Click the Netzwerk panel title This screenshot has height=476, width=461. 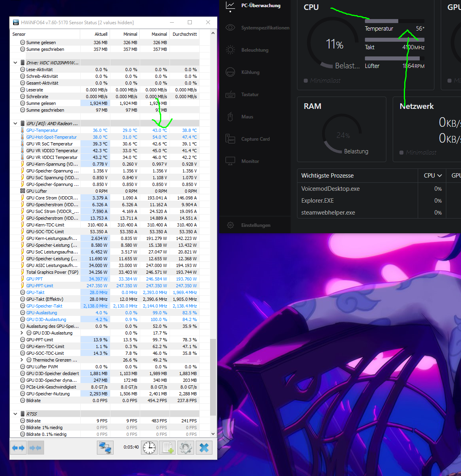pyautogui.click(x=417, y=106)
